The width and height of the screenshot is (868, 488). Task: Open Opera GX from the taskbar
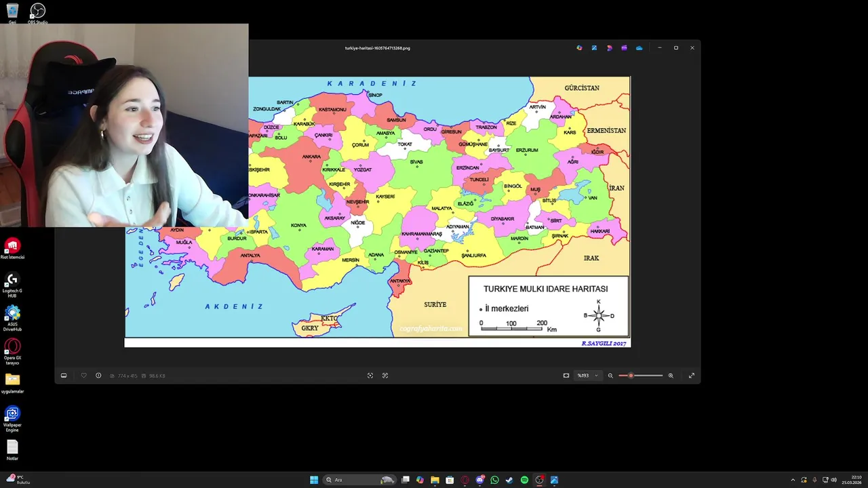[x=465, y=480]
